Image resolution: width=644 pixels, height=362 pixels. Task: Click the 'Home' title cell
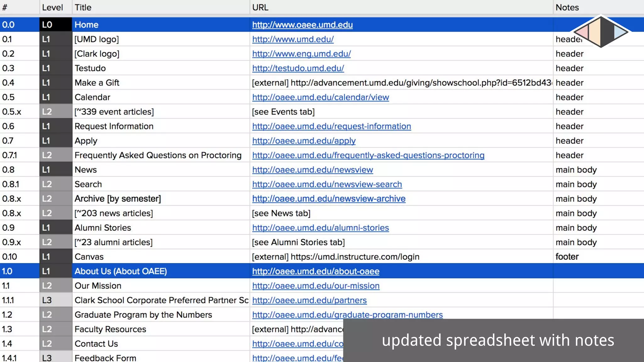161,25
